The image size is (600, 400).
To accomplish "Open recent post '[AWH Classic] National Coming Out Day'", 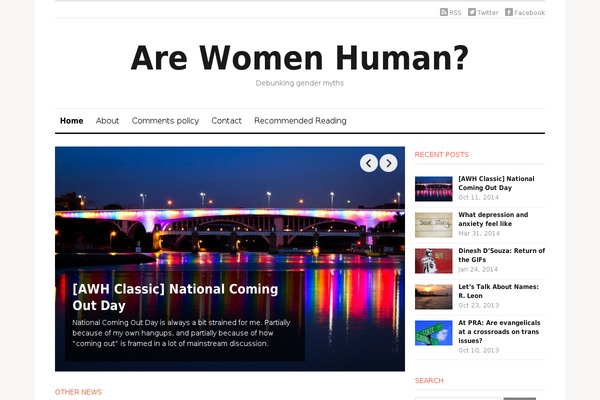I will 496,183.
